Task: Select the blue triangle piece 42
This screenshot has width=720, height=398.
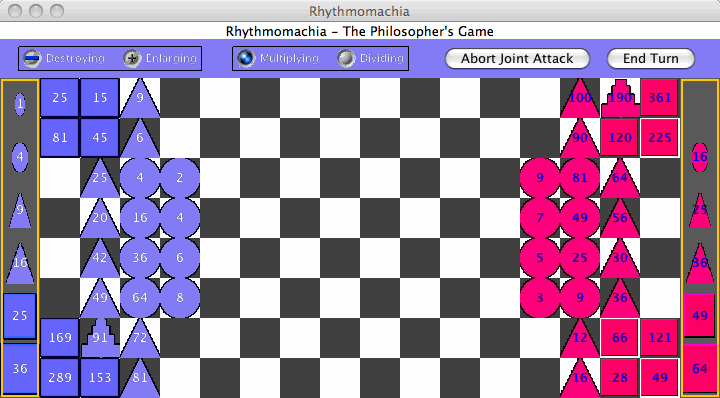Action: pos(100,258)
